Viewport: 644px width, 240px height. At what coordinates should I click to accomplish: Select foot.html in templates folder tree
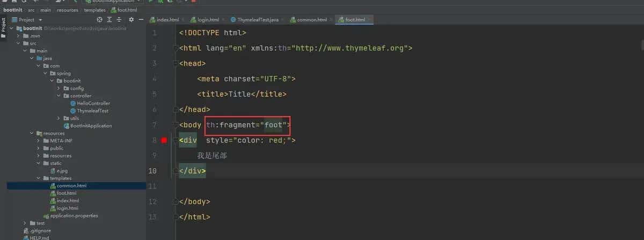[63, 193]
